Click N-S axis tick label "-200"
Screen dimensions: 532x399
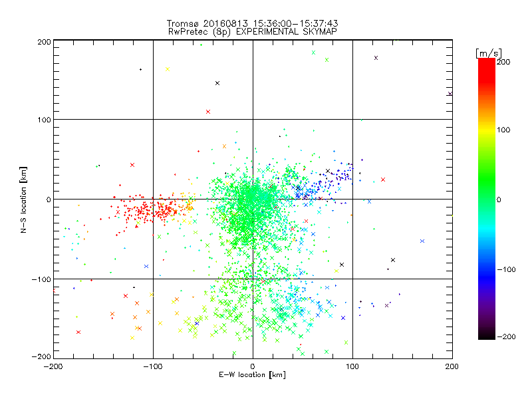(41, 356)
